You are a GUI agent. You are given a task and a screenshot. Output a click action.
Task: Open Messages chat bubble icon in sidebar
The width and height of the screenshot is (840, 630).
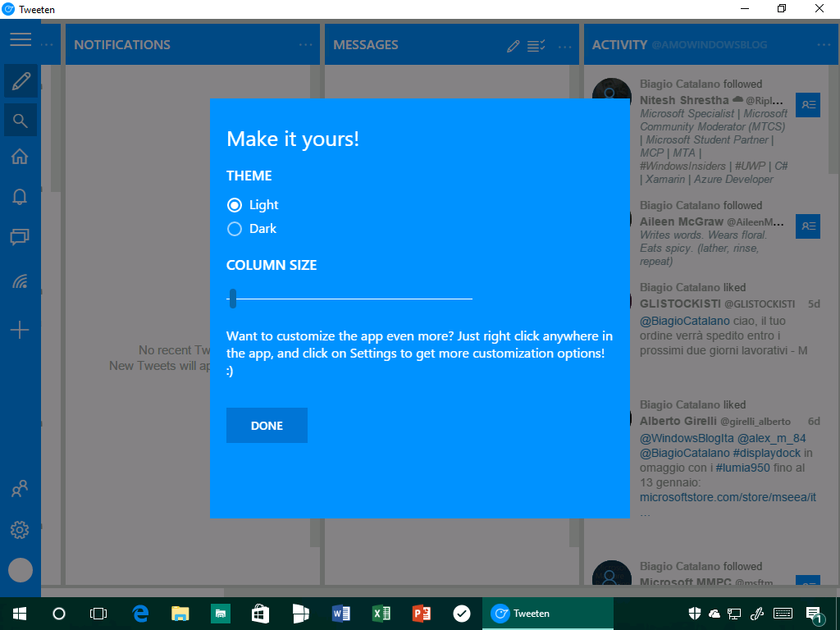pyautogui.click(x=20, y=236)
